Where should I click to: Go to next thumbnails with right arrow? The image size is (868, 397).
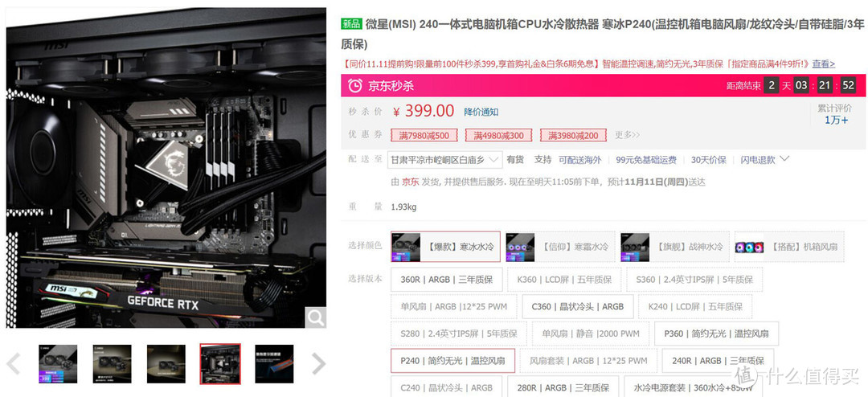(x=318, y=364)
